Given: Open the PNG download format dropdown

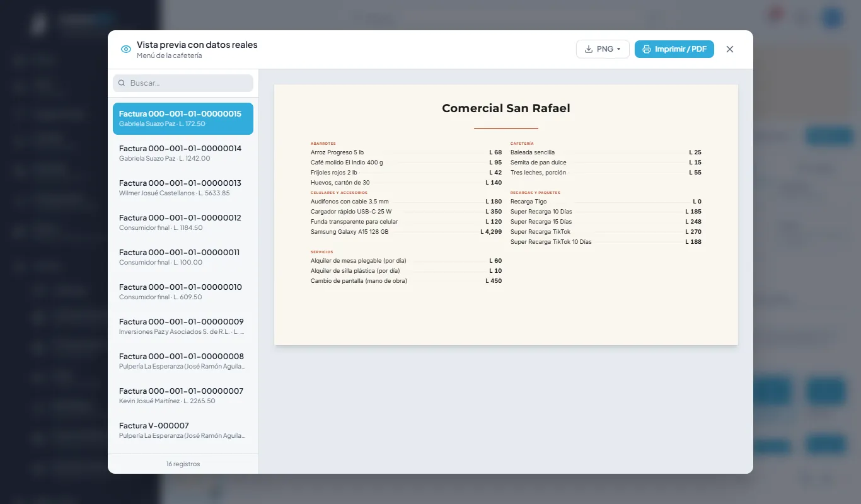Looking at the screenshot, I should pyautogui.click(x=603, y=49).
